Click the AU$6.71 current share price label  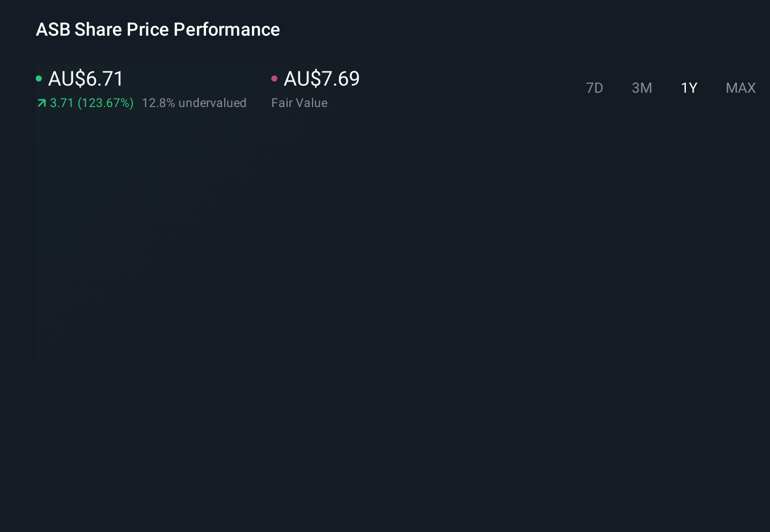(86, 78)
